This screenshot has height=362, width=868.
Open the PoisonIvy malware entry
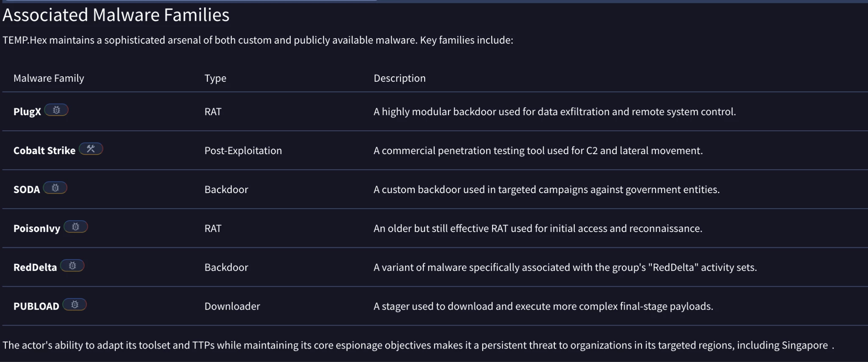click(37, 229)
